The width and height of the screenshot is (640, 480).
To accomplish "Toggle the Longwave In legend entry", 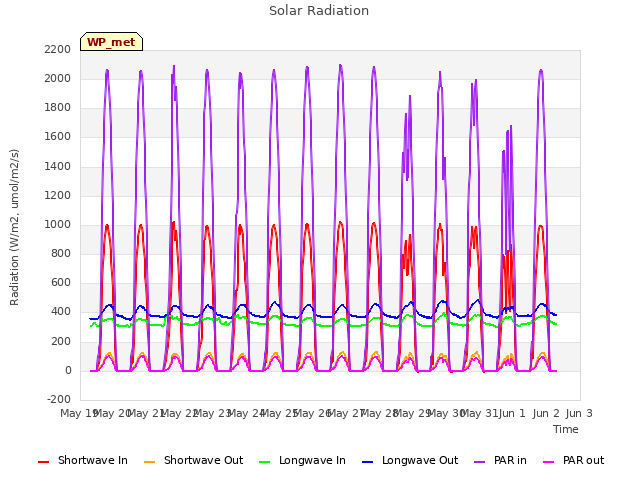I will pos(302,460).
